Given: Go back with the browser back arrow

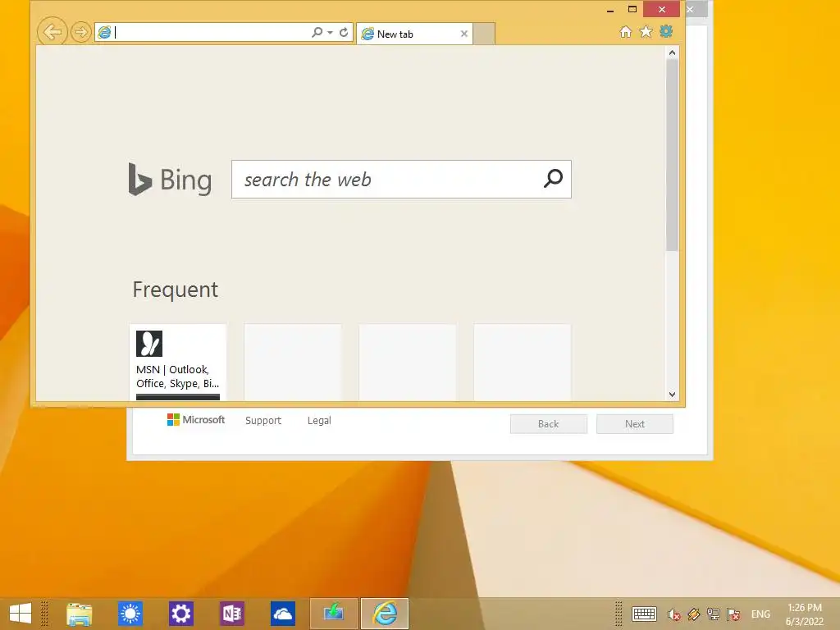Looking at the screenshot, I should pos(52,32).
